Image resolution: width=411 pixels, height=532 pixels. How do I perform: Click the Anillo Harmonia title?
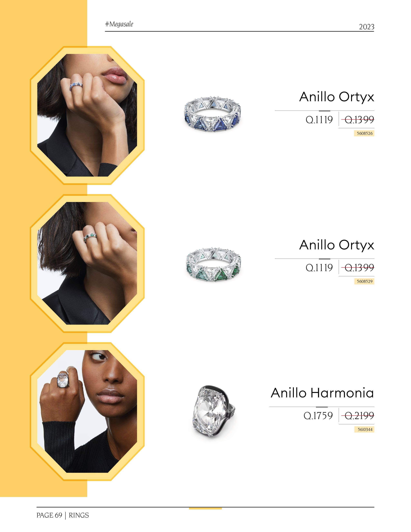322,393
